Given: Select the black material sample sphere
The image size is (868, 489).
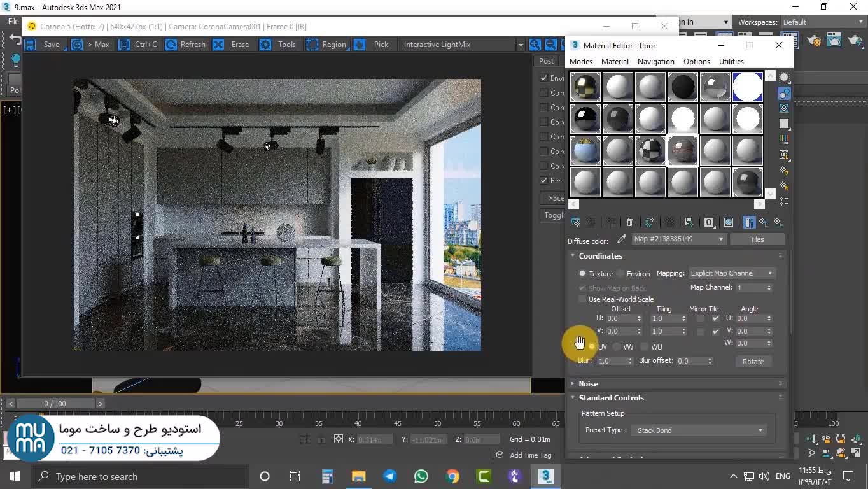Looking at the screenshot, I should pyautogui.click(x=683, y=87).
